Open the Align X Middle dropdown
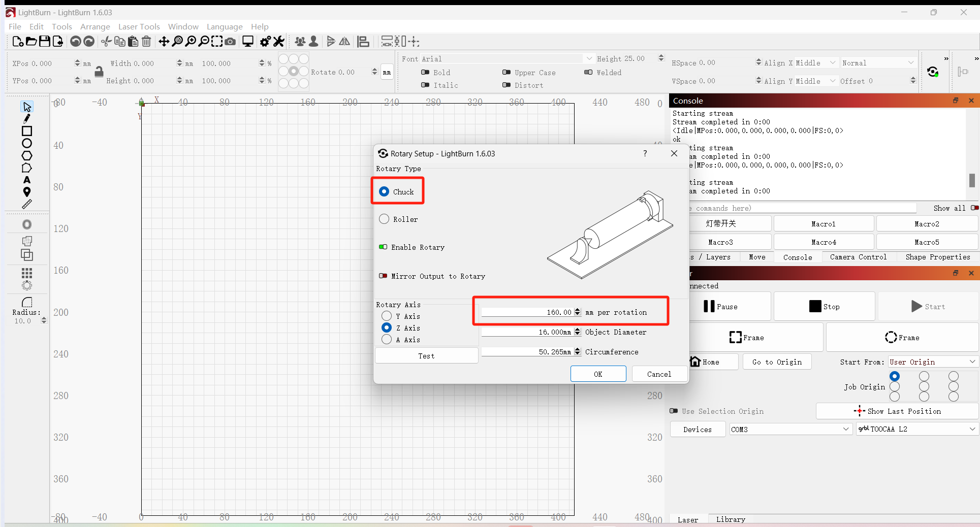This screenshot has height=527, width=980. pos(816,63)
